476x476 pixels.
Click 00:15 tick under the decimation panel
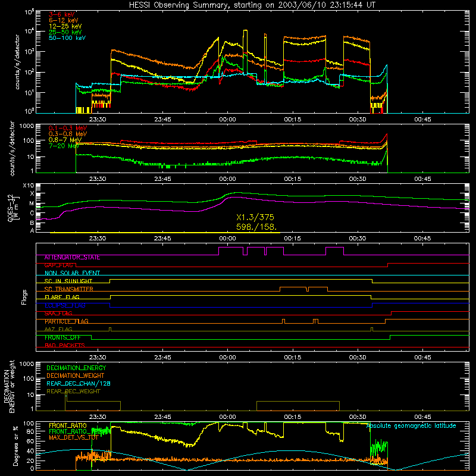[292, 417]
